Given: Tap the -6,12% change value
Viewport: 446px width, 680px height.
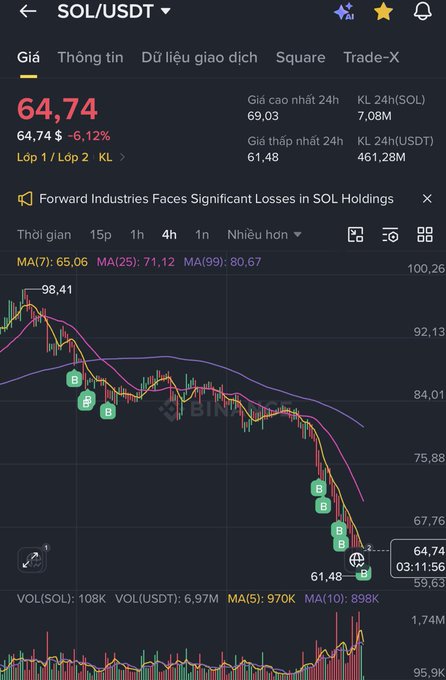Looking at the screenshot, I should tap(89, 136).
